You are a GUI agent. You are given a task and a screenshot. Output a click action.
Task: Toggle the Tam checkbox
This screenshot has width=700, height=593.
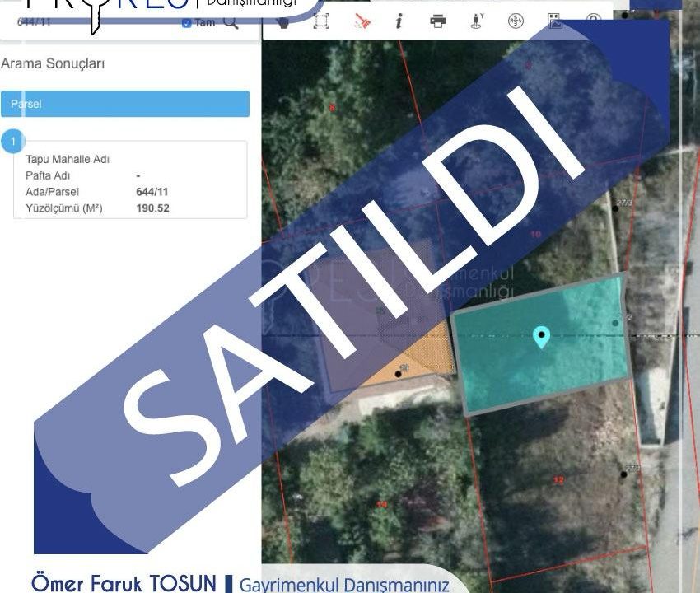point(187,23)
